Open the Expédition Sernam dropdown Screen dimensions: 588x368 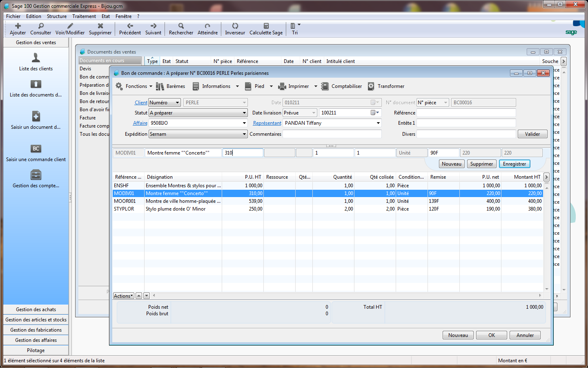click(198, 134)
